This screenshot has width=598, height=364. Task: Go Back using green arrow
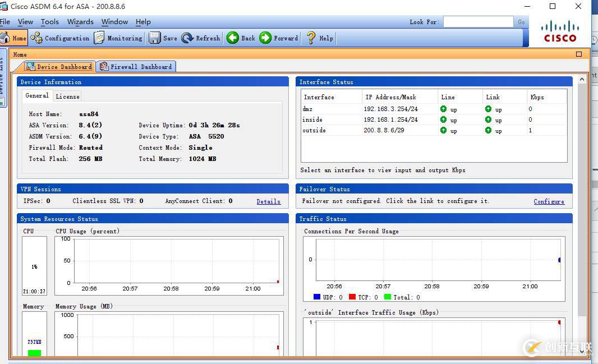(x=241, y=38)
